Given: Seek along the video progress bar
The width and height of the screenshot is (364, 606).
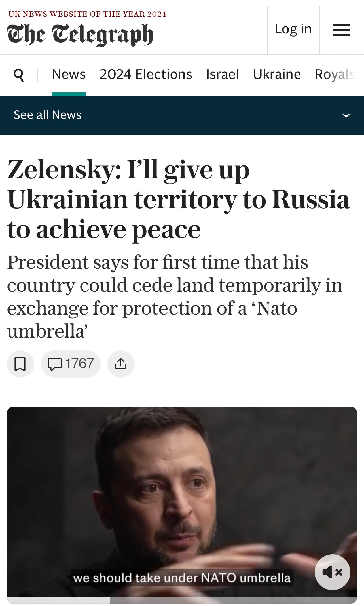Looking at the screenshot, I should point(182,600).
